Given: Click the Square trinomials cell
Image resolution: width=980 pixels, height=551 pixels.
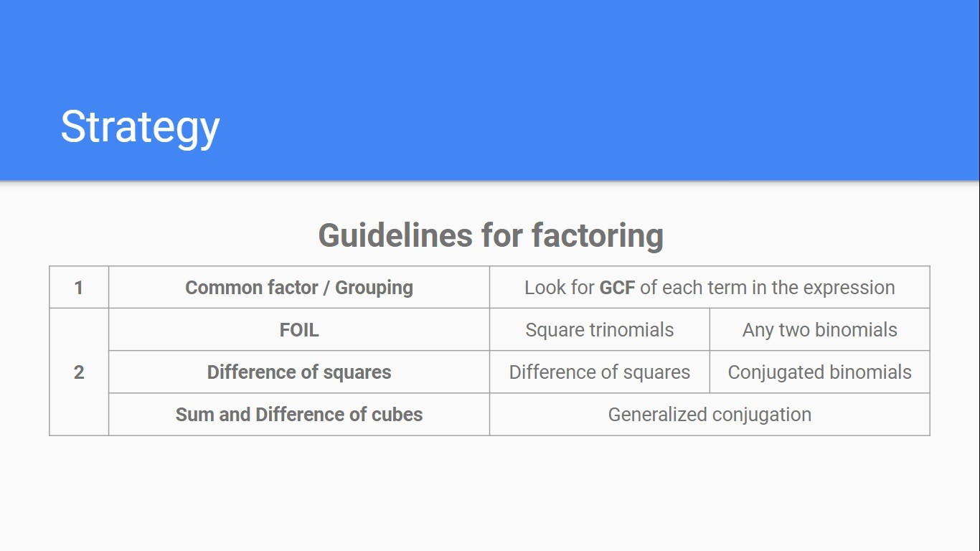Looking at the screenshot, I should click(x=600, y=330).
